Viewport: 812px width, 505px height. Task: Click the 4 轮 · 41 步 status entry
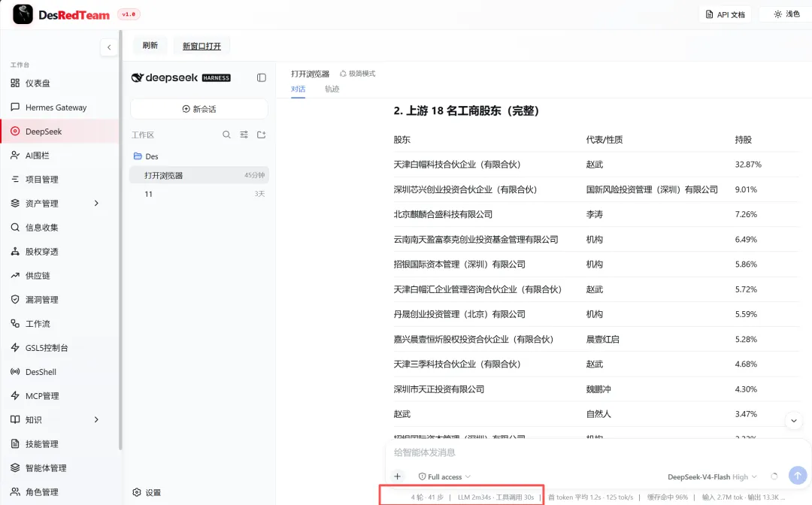click(x=427, y=497)
